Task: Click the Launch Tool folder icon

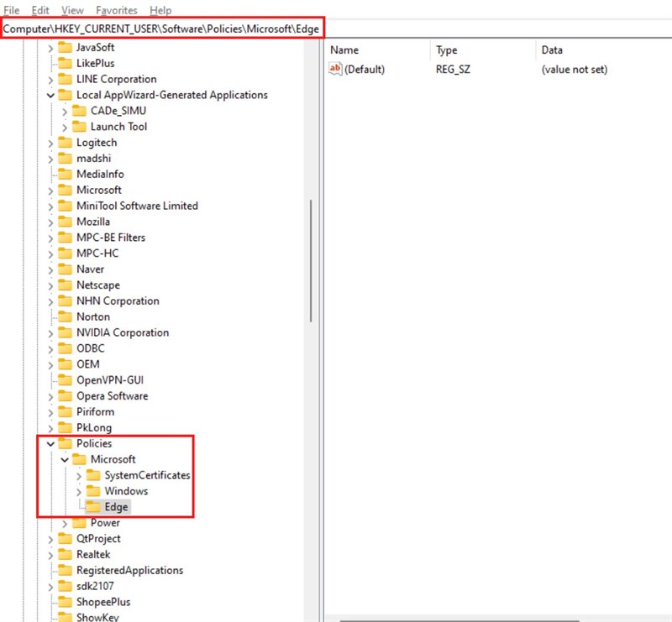Action: pos(79,127)
